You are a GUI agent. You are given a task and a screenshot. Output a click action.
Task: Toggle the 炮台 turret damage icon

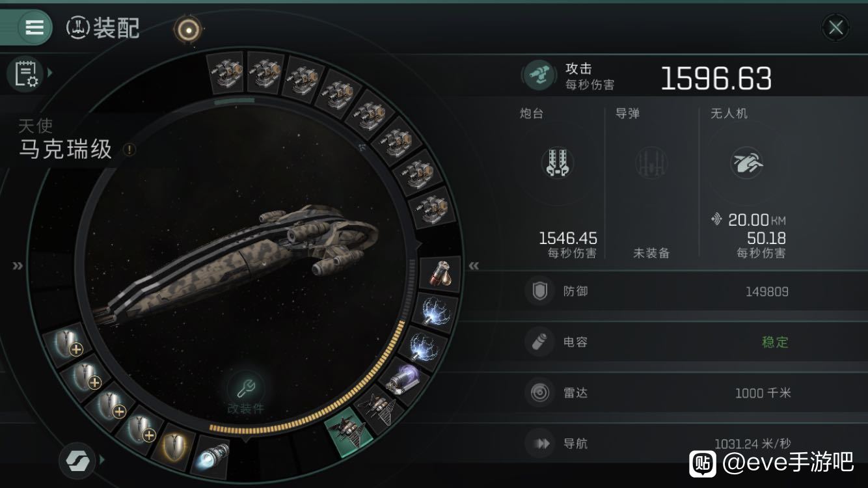click(558, 163)
